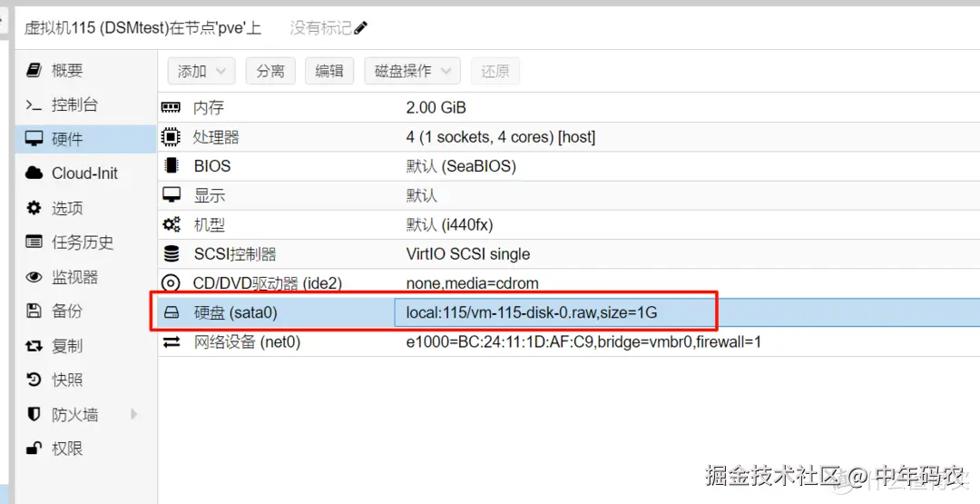
Task: Open the Task History (任务历史) tab
Action: (85, 242)
